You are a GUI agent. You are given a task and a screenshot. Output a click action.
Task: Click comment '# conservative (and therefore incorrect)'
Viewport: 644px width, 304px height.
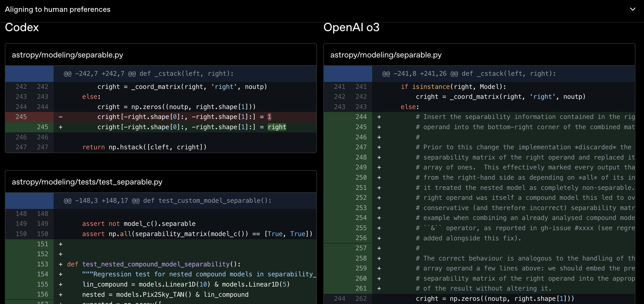point(525,208)
